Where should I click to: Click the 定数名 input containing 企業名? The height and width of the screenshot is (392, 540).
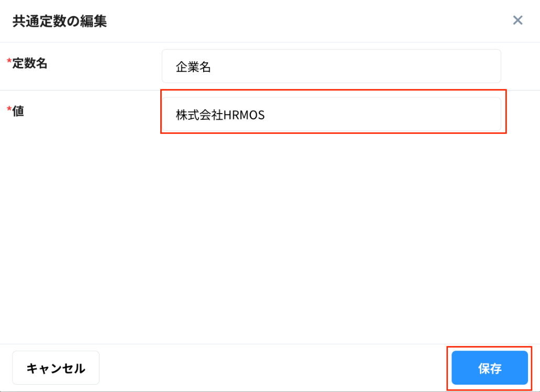331,66
